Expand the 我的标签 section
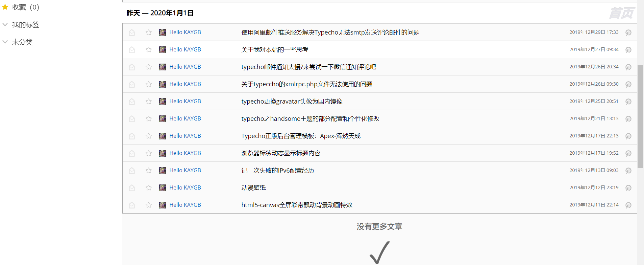Screen dimensions: 644x265 point(5,24)
